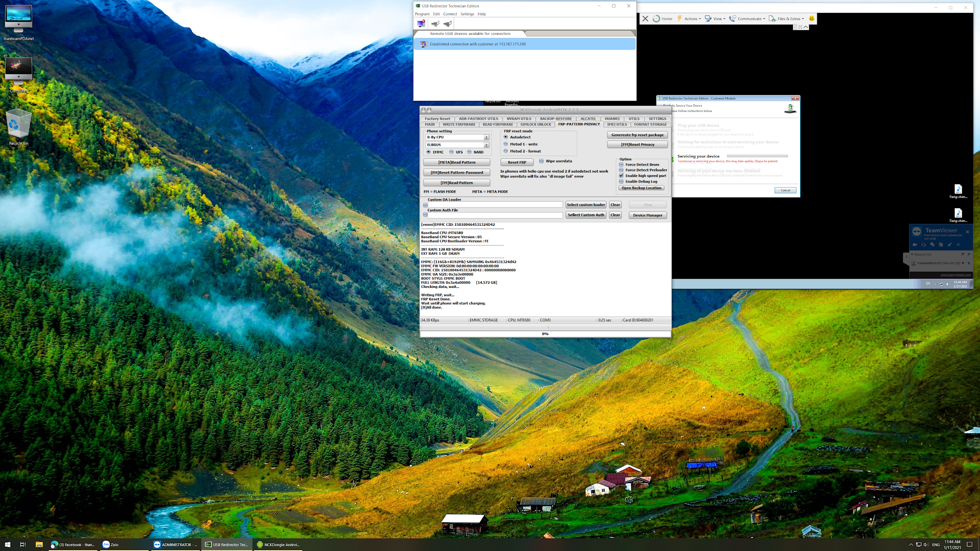Image resolution: width=980 pixels, height=551 pixels.
Task: Collapse the Session list section
Action: point(913,254)
